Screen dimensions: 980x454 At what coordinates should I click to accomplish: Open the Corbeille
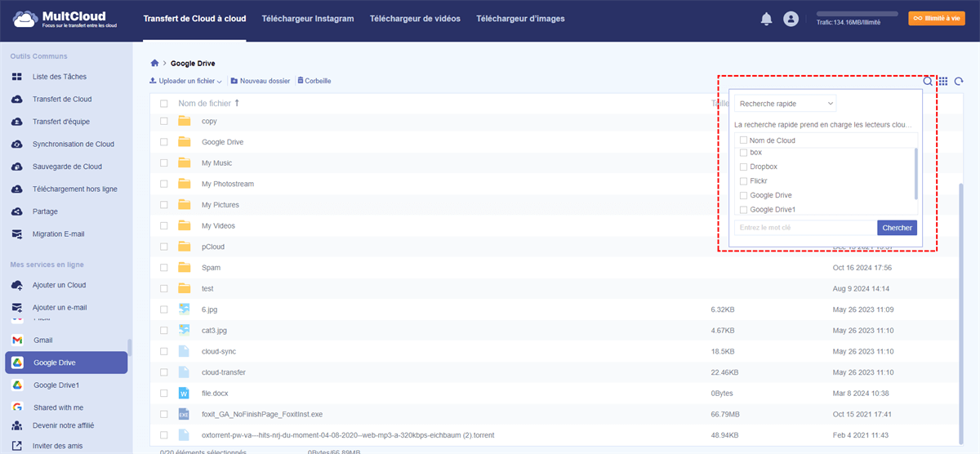click(x=314, y=81)
